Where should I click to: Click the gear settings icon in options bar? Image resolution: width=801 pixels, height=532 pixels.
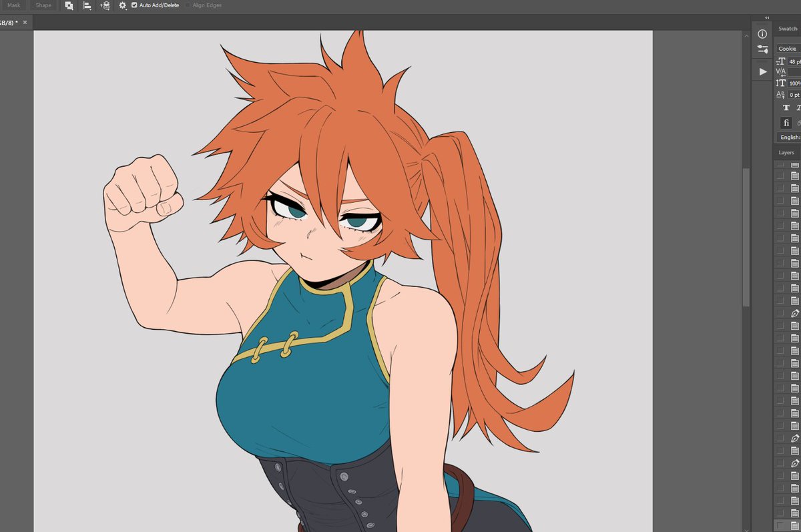click(x=121, y=5)
